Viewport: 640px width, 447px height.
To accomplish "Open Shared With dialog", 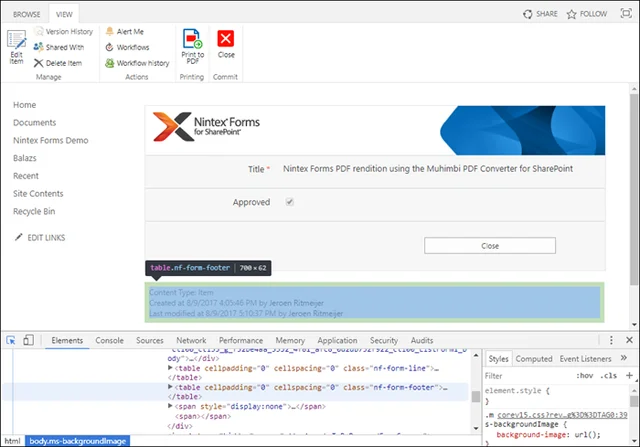I will coord(59,47).
